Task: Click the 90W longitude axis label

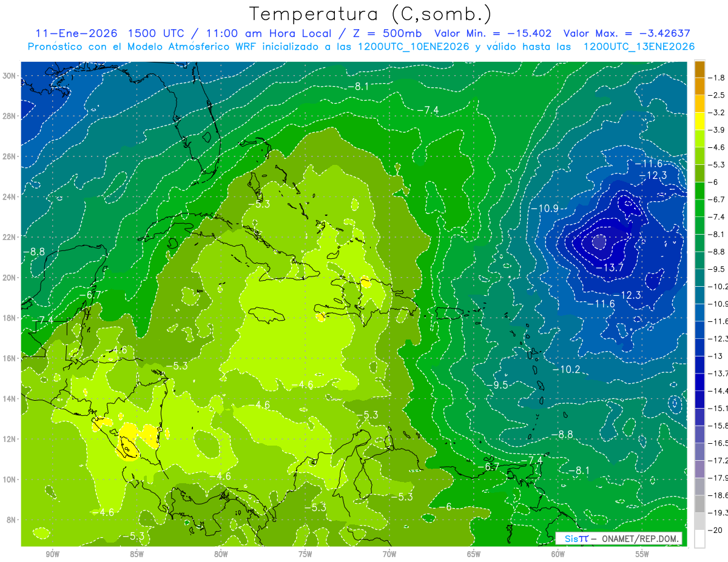Action: pos(53,554)
